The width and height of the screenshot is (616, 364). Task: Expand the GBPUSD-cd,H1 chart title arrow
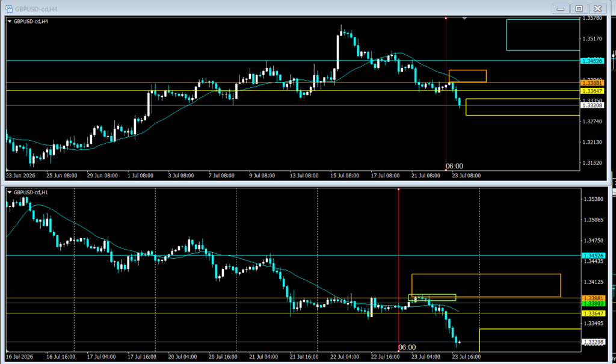click(10, 193)
